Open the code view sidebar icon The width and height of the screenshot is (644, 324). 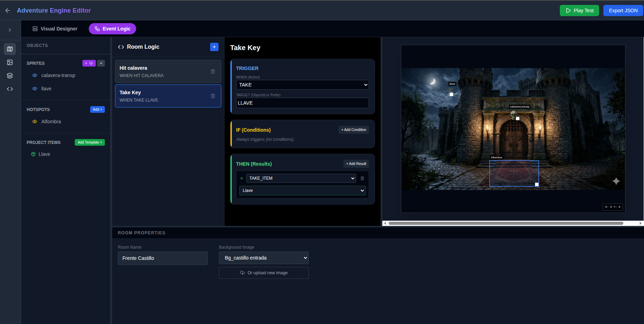[x=10, y=89]
